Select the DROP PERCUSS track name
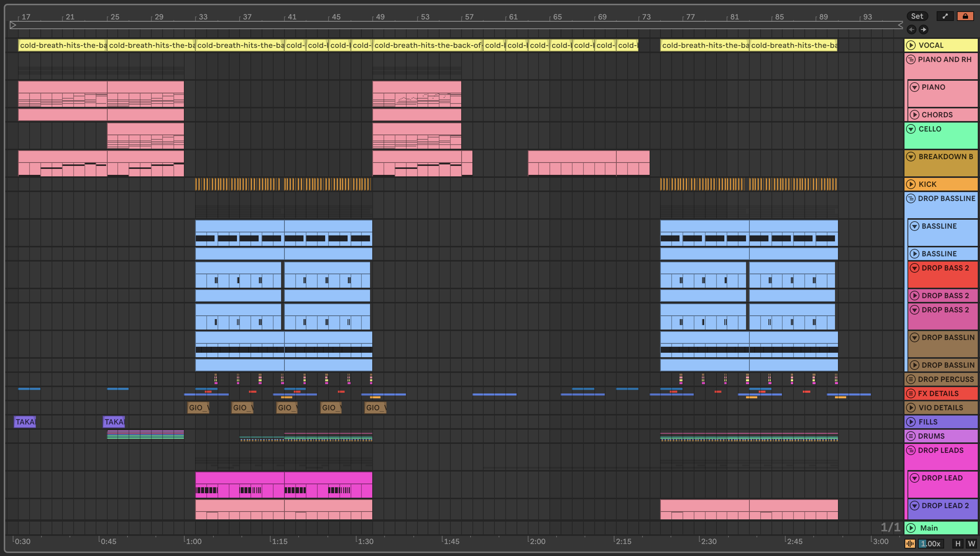 [x=946, y=379]
